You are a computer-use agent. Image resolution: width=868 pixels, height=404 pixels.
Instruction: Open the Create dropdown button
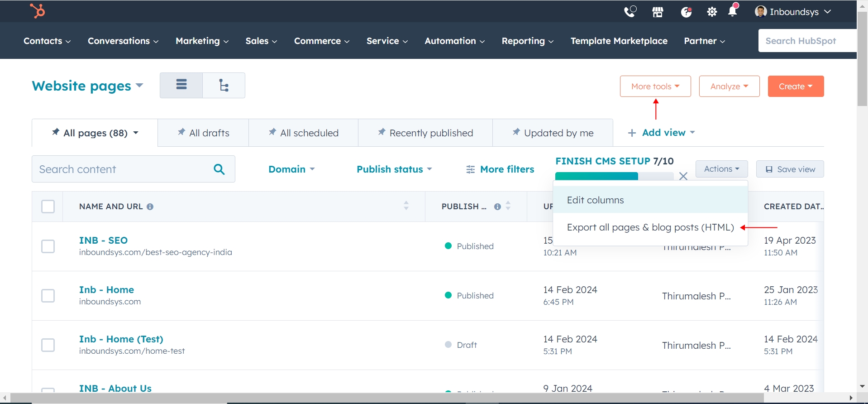click(x=796, y=86)
